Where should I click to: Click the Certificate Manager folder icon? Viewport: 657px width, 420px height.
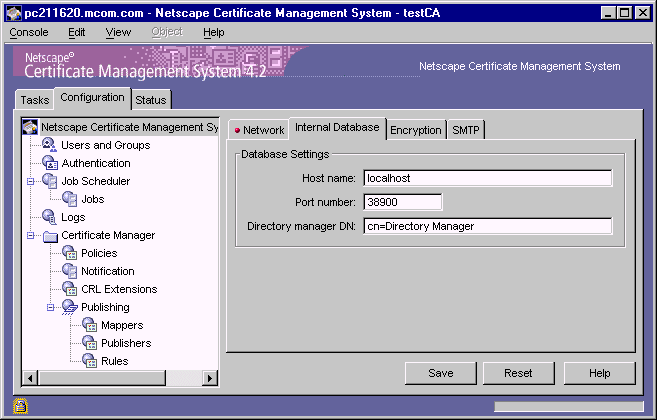pyautogui.click(x=50, y=236)
